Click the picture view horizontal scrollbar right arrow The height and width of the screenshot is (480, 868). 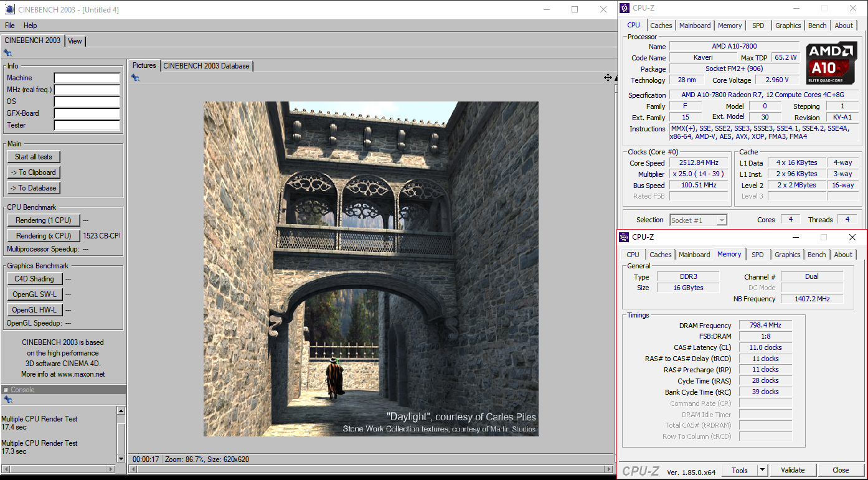pyautogui.click(x=608, y=469)
